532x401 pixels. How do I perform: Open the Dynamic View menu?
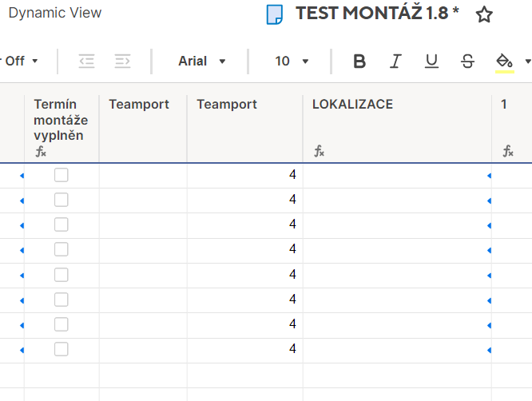click(55, 14)
